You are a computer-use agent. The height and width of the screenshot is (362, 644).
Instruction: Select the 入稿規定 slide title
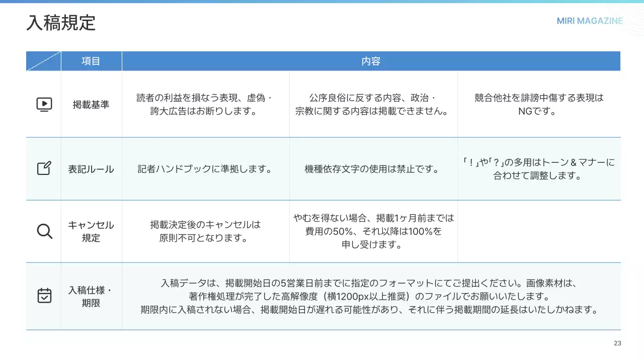tap(61, 23)
